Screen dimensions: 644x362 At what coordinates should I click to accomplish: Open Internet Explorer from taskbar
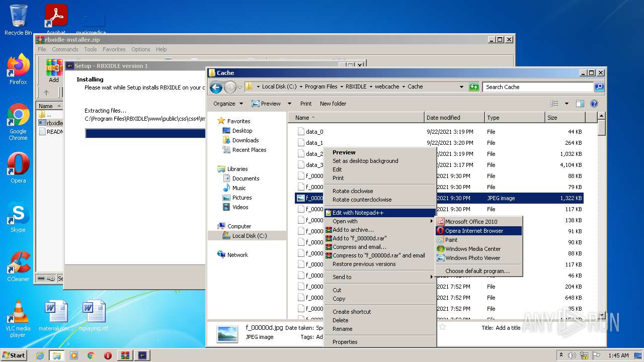(40, 355)
